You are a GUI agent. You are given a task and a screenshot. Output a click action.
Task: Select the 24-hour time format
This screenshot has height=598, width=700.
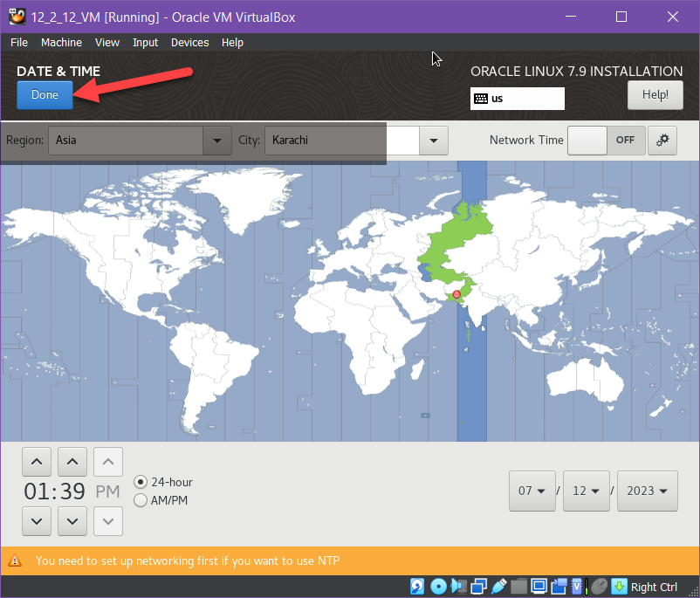pos(141,482)
